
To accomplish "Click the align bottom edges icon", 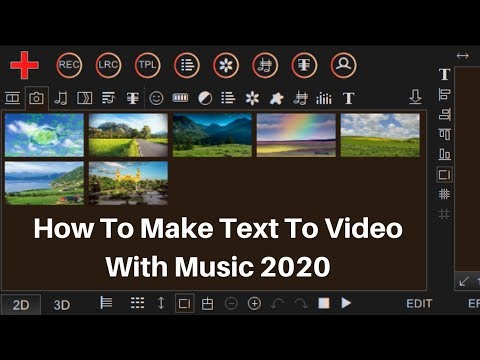I will [x=445, y=154].
